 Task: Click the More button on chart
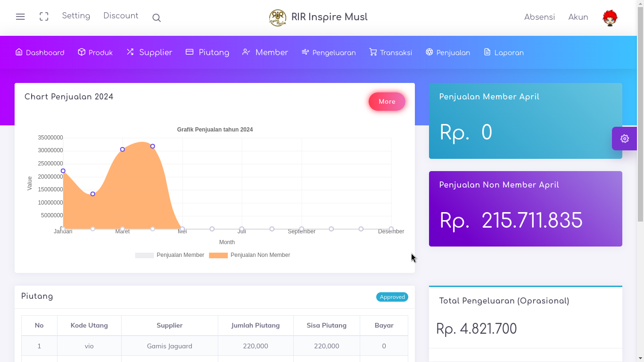tap(387, 101)
